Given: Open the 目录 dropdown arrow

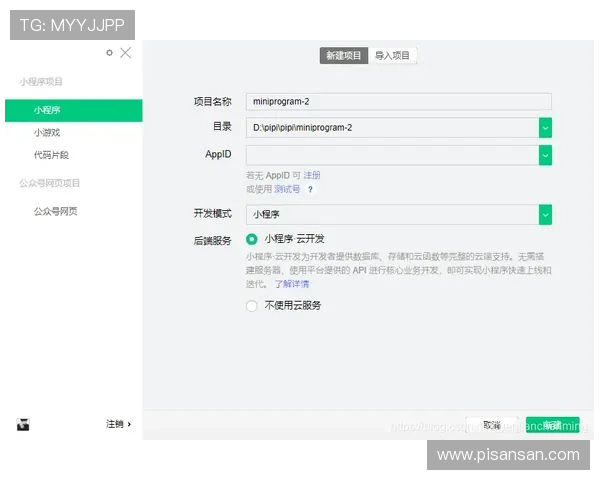Looking at the screenshot, I should point(545,127).
